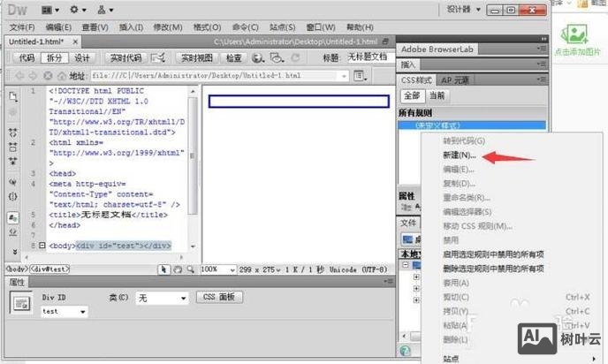Select the <body> tag in tag selector
Screen dimensions: 608x364
pyautogui.click(x=17, y=269)
